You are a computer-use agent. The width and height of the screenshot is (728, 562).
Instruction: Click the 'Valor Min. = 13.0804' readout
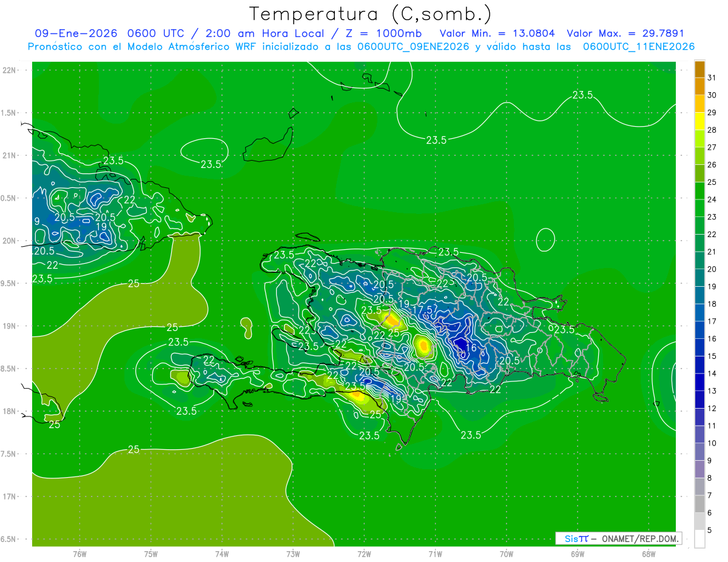497,33
